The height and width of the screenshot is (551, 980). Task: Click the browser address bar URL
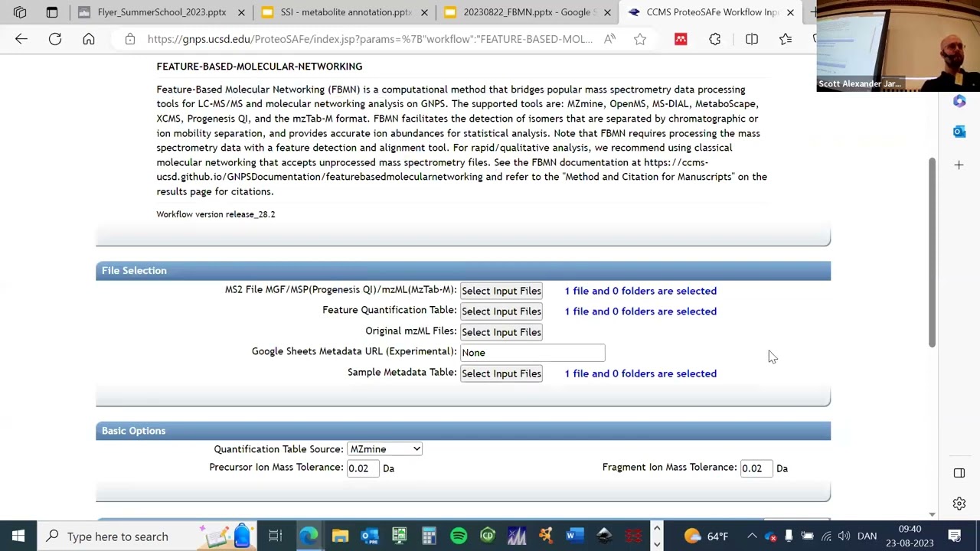coord(370,39)
